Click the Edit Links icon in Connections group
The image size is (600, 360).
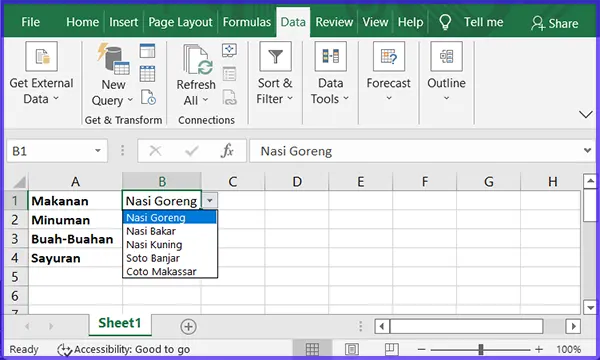click(x=229, y=97)
